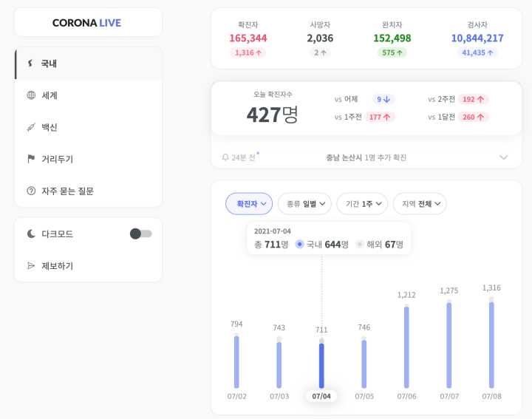Screen dimensions: 532x419
Task: Click the 충남 논산시 1명 추가 확진 notification
Action: coord(366,157)
